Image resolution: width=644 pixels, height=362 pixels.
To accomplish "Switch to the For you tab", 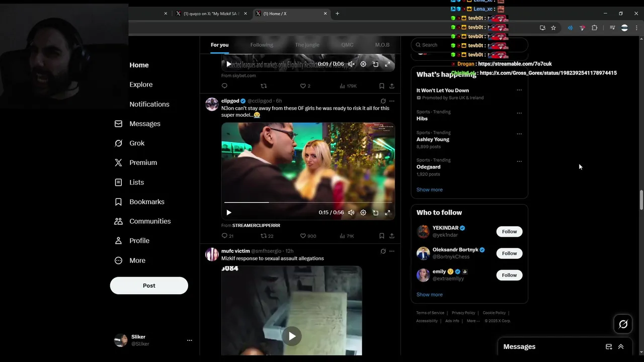I will [219, 45].
